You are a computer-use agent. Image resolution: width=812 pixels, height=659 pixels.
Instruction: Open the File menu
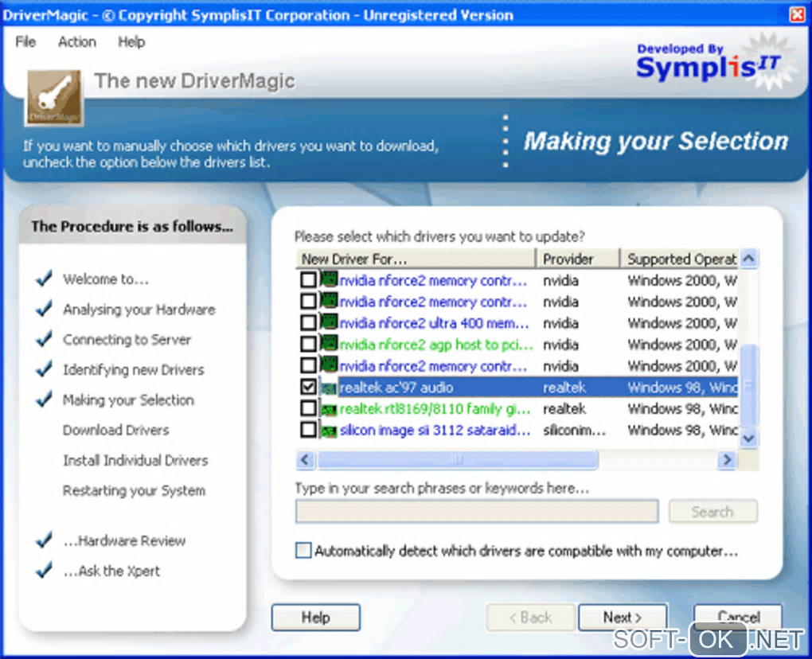tap(25, 42)
